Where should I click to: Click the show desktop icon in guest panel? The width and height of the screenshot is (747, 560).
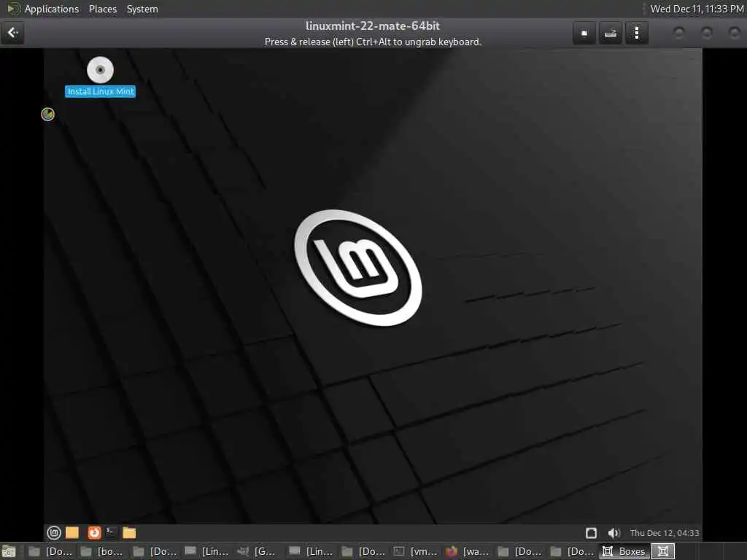[72, 532]
